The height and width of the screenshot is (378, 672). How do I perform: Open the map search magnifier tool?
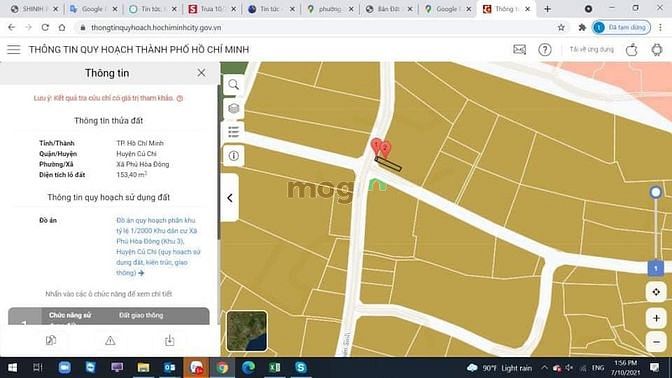234,84
